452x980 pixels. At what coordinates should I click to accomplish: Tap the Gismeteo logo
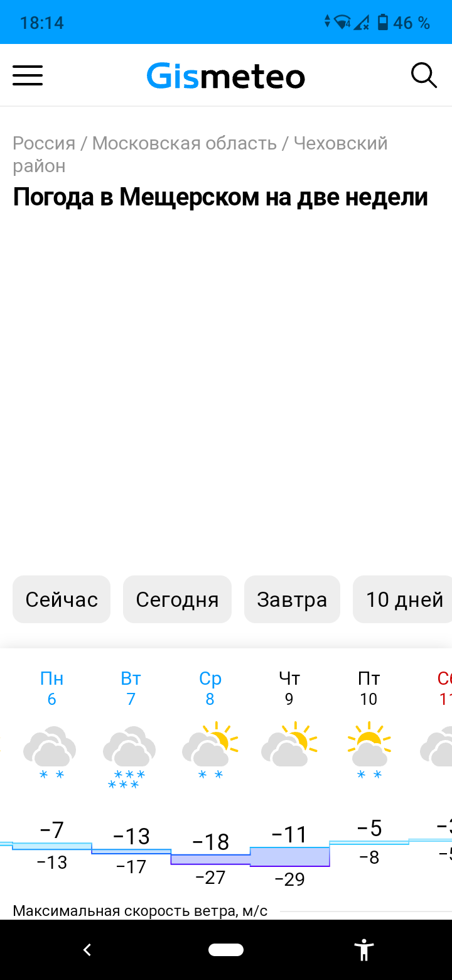point(226,77)
